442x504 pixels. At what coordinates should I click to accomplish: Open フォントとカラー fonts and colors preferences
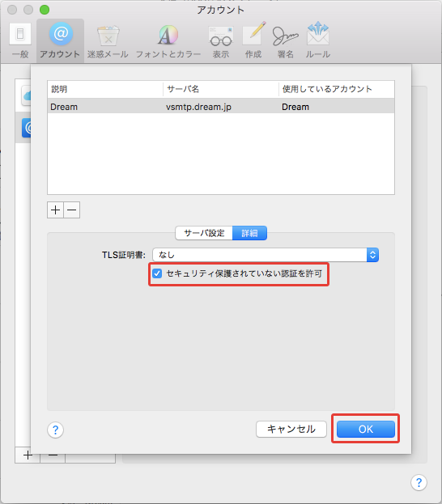pos(168,40)
